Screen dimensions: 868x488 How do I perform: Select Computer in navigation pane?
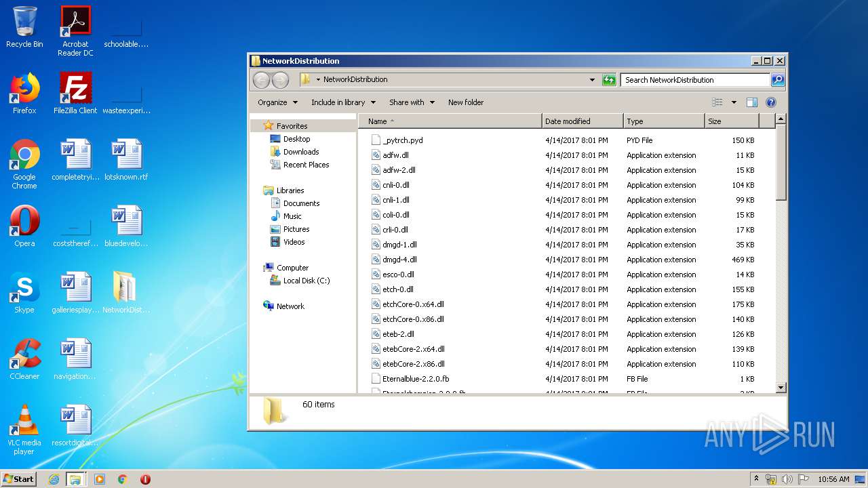(x=292, y=268)
